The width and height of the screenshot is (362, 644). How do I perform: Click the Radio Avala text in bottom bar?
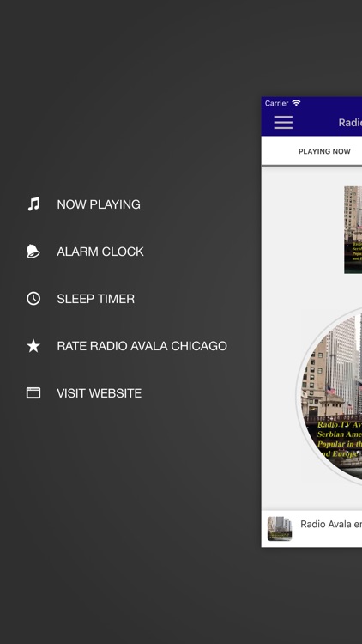click(x=331, y=524)
